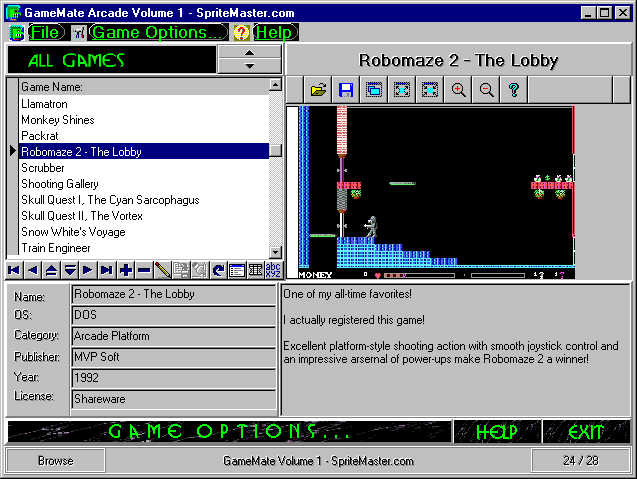Click the game list scrollbar down arrow
The image size is (637, 479).
tap(275, 252)
